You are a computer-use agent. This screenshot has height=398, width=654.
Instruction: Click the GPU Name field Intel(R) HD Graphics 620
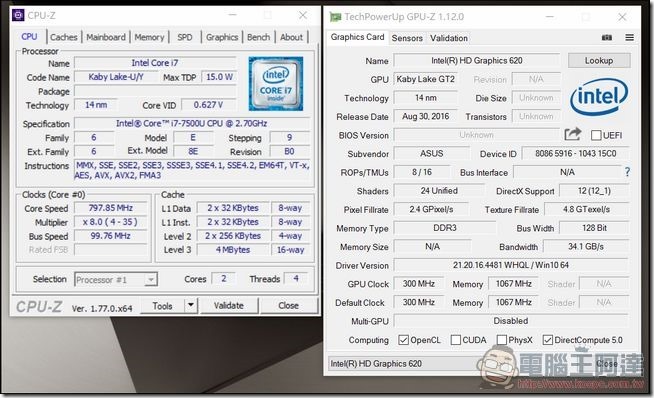(x=477, y=60)
